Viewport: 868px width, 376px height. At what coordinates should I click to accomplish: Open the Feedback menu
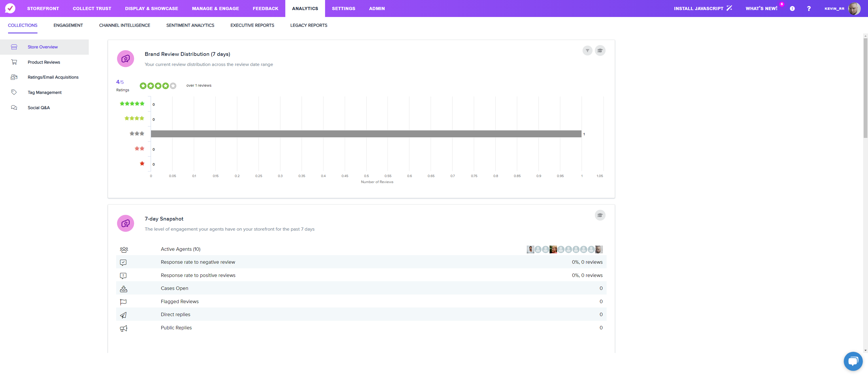(265, 8)
